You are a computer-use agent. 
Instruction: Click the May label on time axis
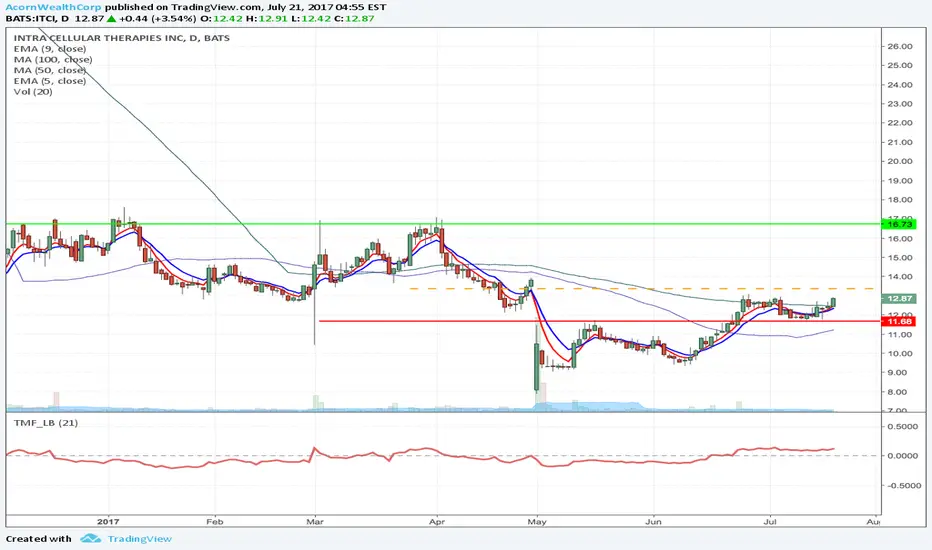point(537,521)
